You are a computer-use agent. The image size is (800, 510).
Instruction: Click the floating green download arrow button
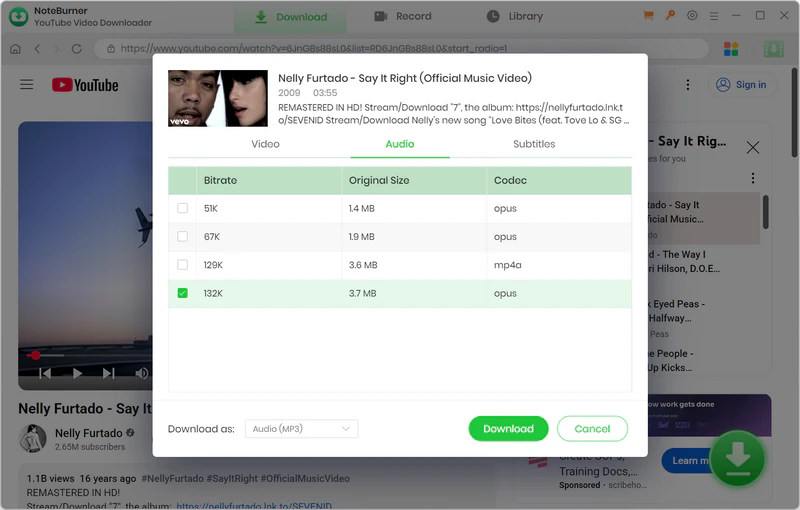click(737, 458)
